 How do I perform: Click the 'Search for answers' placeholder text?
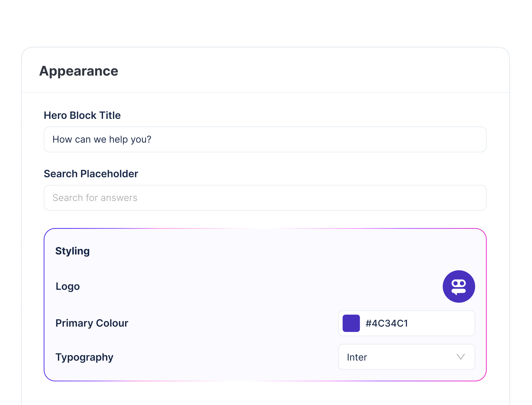click(x=95, y=198)
